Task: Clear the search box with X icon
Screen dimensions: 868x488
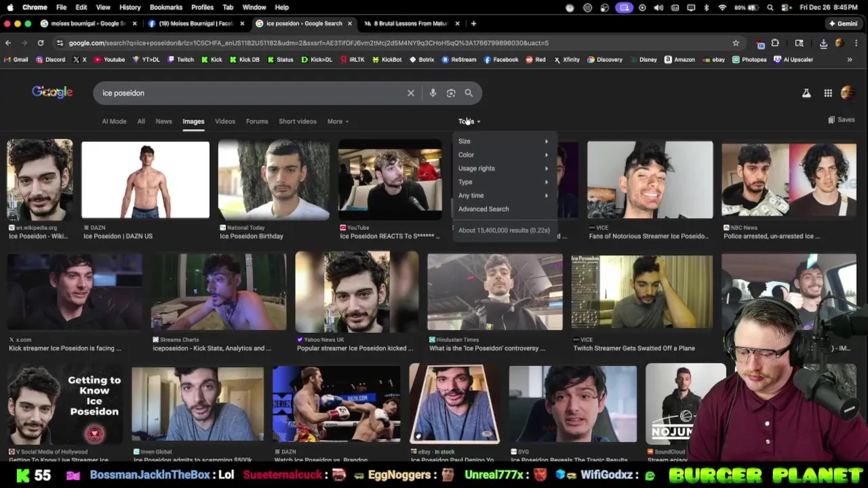Action: click(410, 93)
